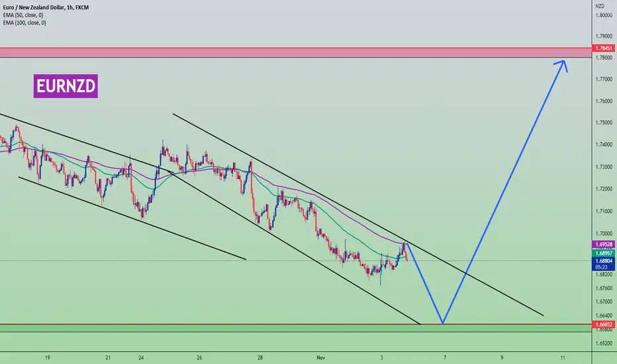Click the 26 date label on time axis
This screenshot has height=364, width=617.
tap(199, 357)
